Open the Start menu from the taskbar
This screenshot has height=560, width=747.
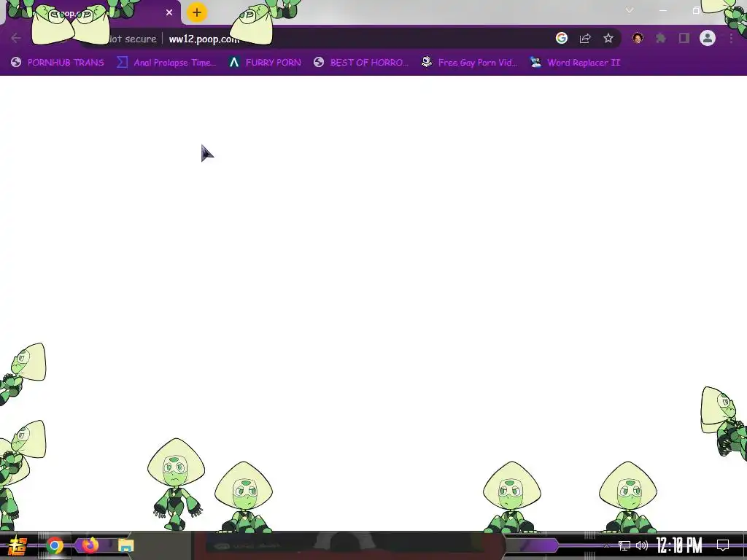click(18, 545)
